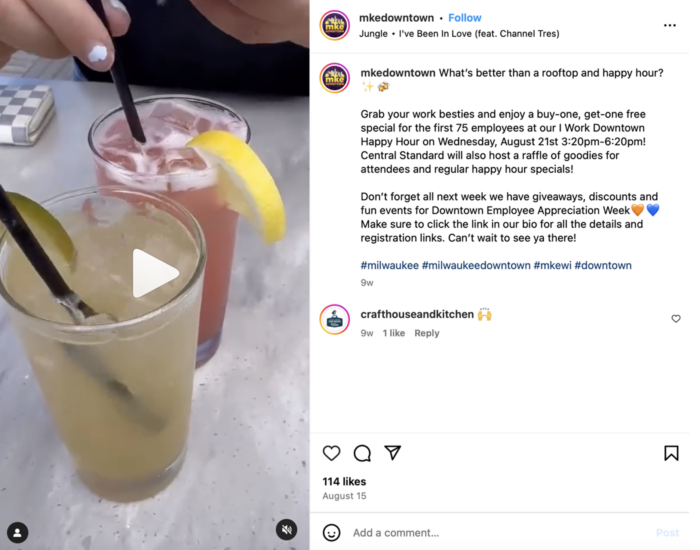This screenshot has height=550, width=700.
Task: Click the Add a comment input field
Action: 500,533
